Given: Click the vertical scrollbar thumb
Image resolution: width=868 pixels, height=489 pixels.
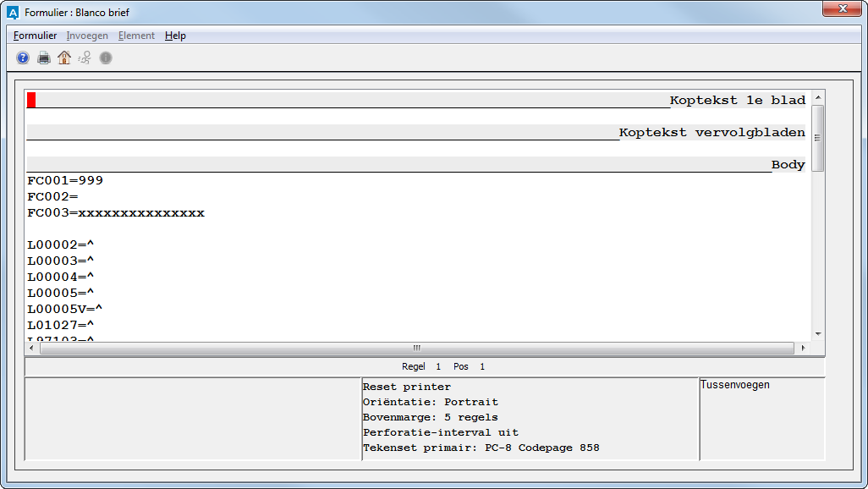Looking at the screenshot, I should (817, 138).
